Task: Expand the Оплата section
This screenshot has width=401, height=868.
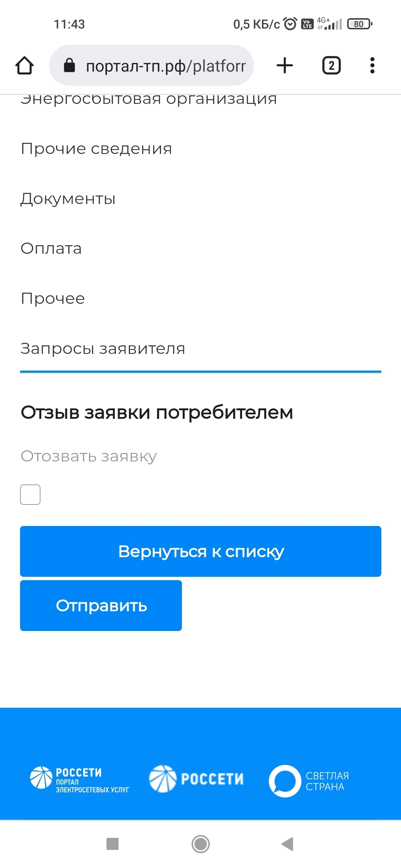Action: pyautogui.click(x=51, y=249)
